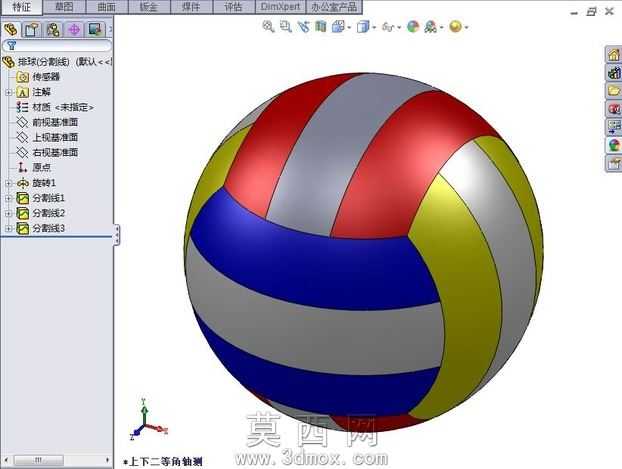Expand the 旋转1 feature node
Image resolution: width=622 pixels, height=469 pixels.
tap(8, 183)
